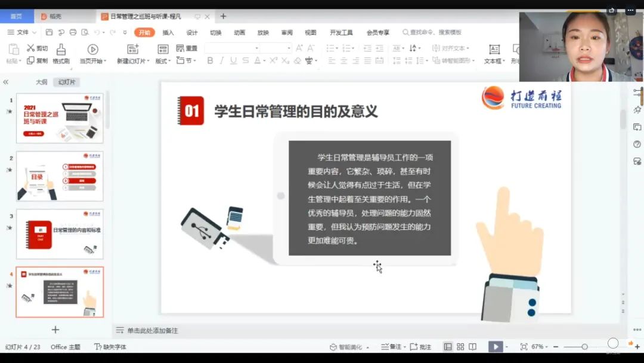Screen dimensions: 644x363
Task: Click the zoom in plus button
Action: tap(637, 347)
